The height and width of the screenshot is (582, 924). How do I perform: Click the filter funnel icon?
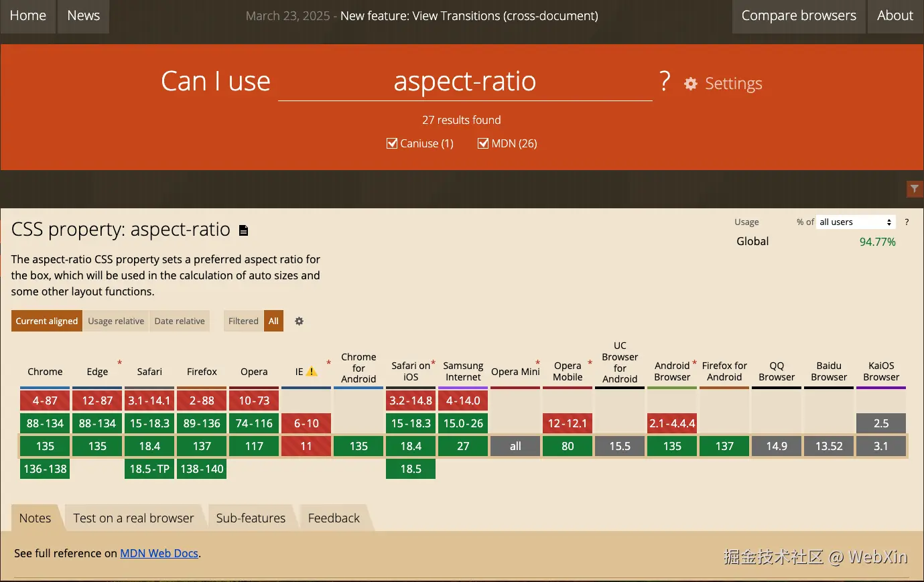pyautogui.click(x=915, y=189)
